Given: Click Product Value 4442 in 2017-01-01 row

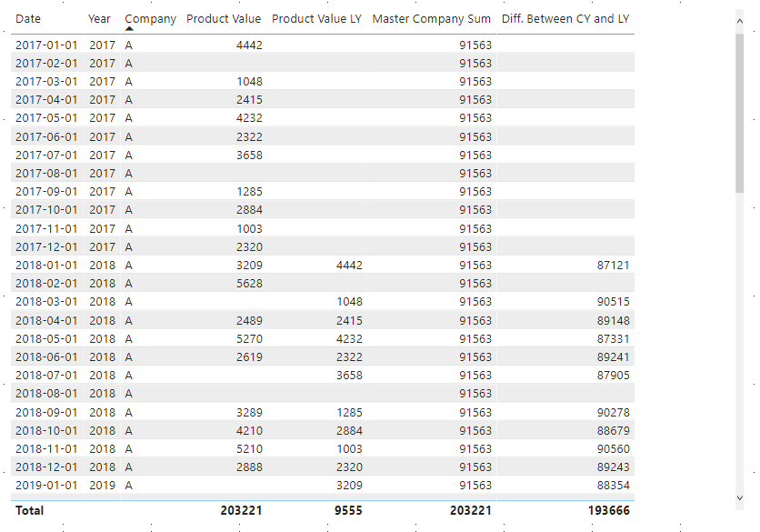Looking at the screenshot, I should 249,45.
